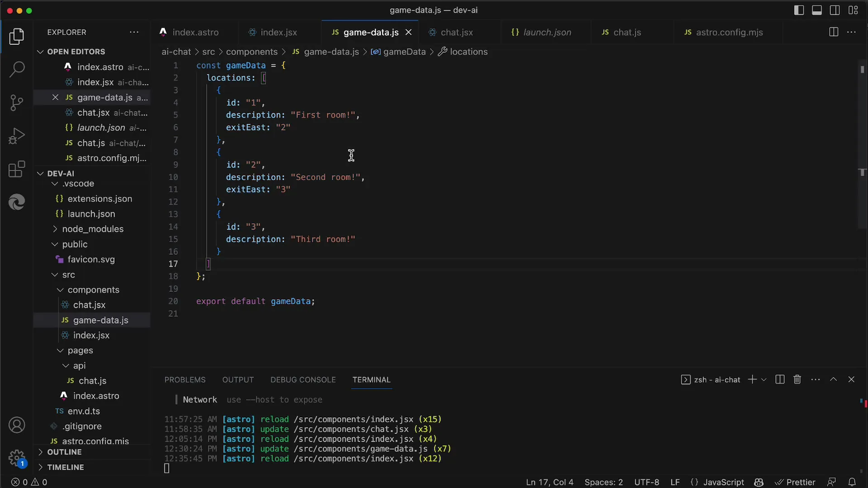Open the notifications bell

click(852, 482)
